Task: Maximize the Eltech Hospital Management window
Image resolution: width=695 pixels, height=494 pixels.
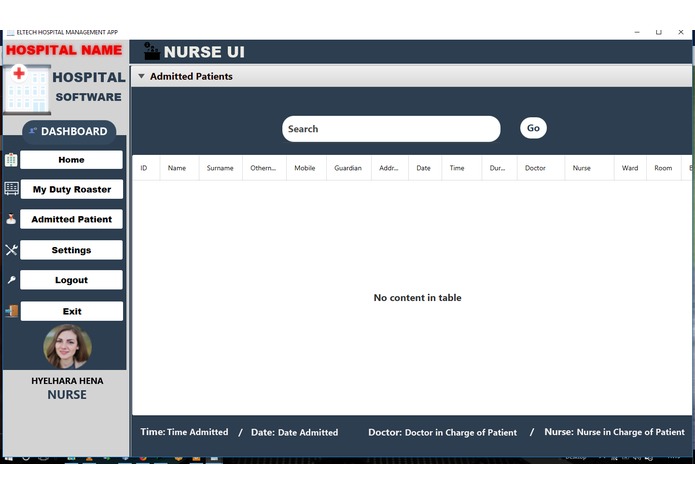Action: (659, 32)
